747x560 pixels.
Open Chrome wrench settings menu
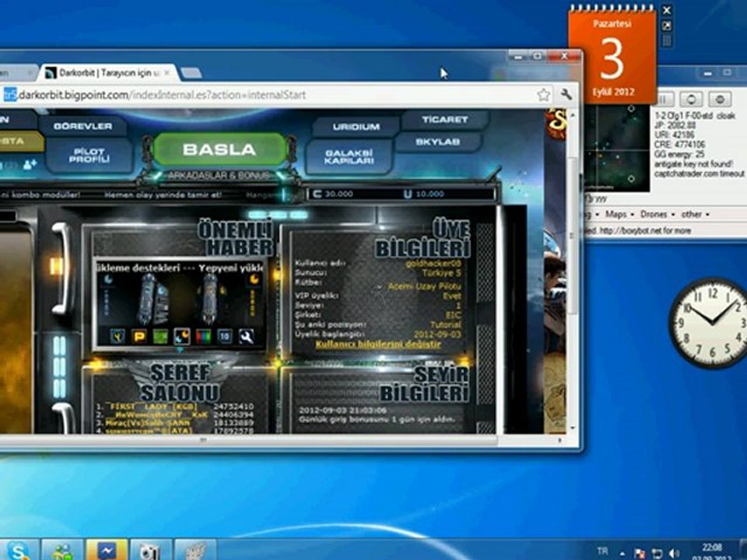pyautogui.click(x=566, y=94)
